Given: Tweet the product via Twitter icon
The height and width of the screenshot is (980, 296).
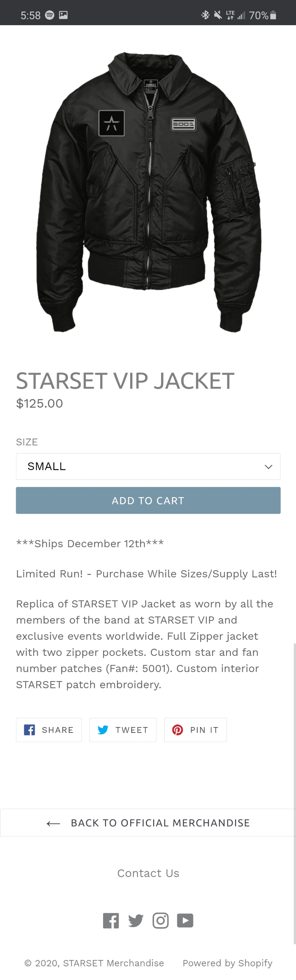Looking at the screenshot, I should 122,729.
